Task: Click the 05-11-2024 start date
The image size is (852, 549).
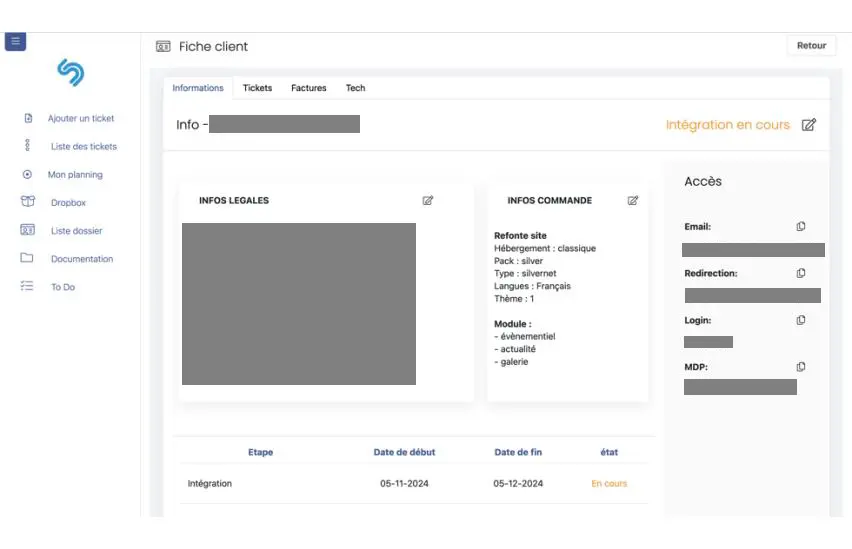Action: click(x=404, y=484)
